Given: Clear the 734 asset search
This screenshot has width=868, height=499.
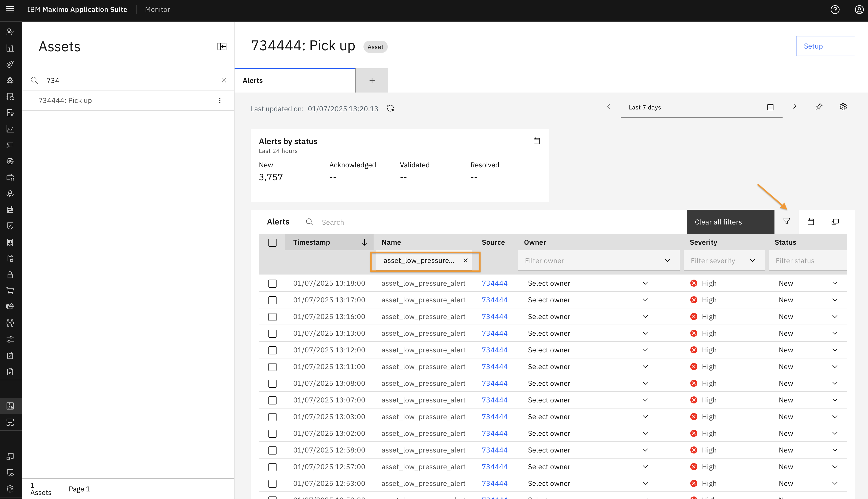Looking at the screenshot, I should point(224,80).
